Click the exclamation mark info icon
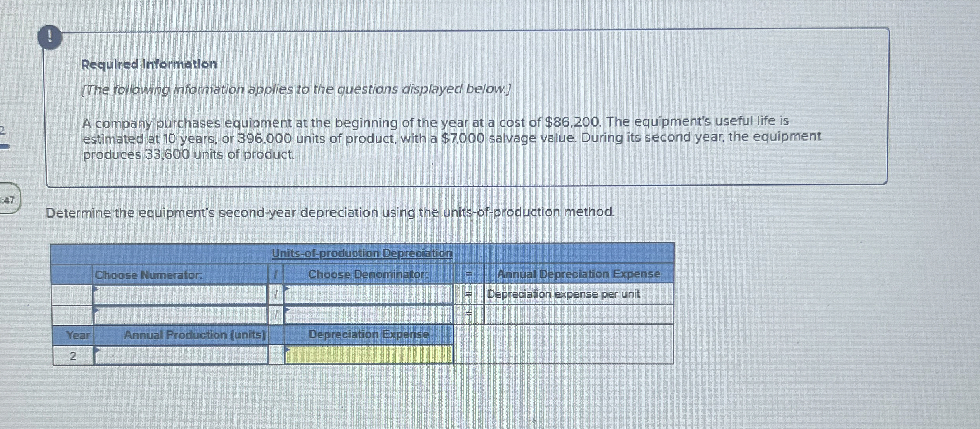980x429 pixels. click(x=50, y=38)
